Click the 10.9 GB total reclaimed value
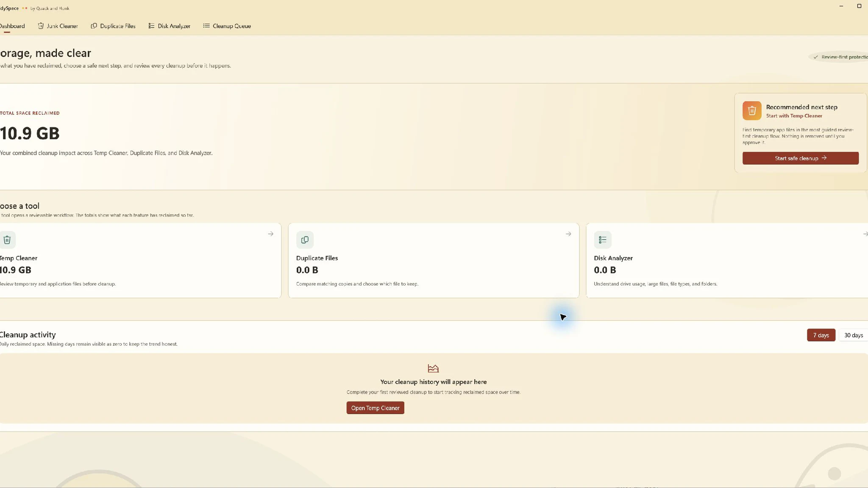Screen dimensions: 868x488 (30, 133)
